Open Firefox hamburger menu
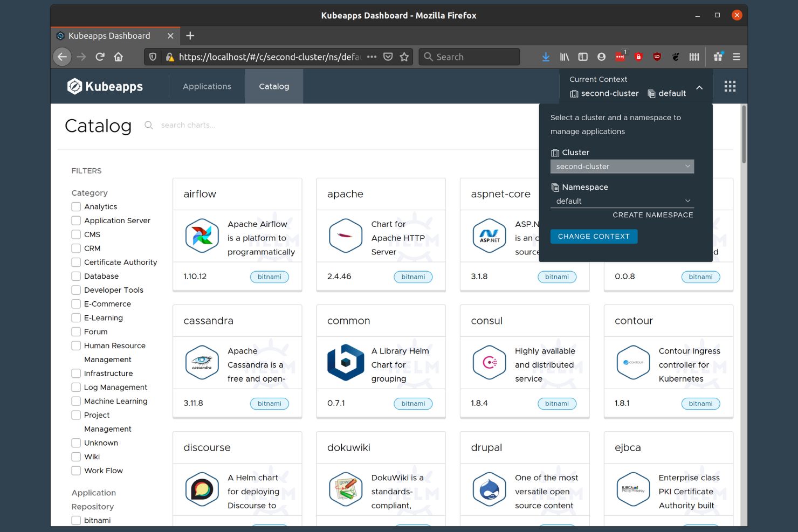798x532 pixels. point(737,57)
